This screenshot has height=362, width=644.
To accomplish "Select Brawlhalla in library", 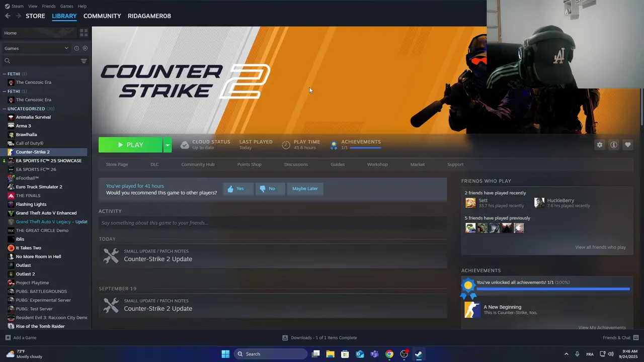I will 26,135.
